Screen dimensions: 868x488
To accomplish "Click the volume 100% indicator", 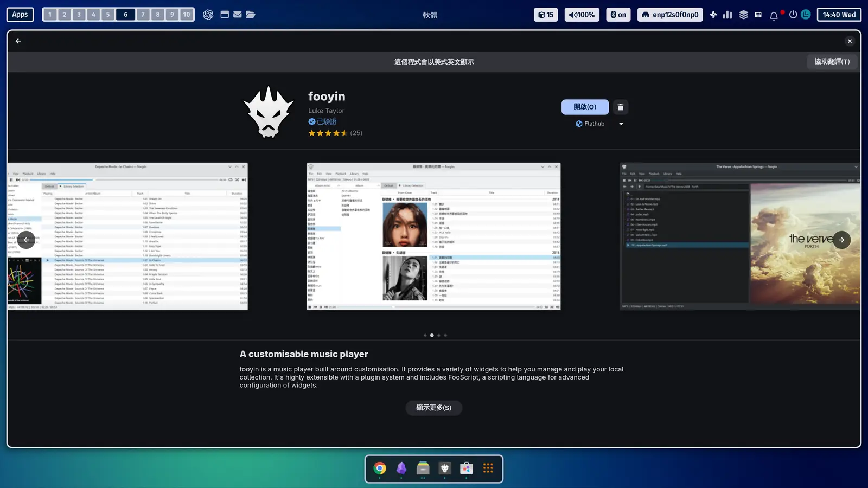I will point(582,15).
